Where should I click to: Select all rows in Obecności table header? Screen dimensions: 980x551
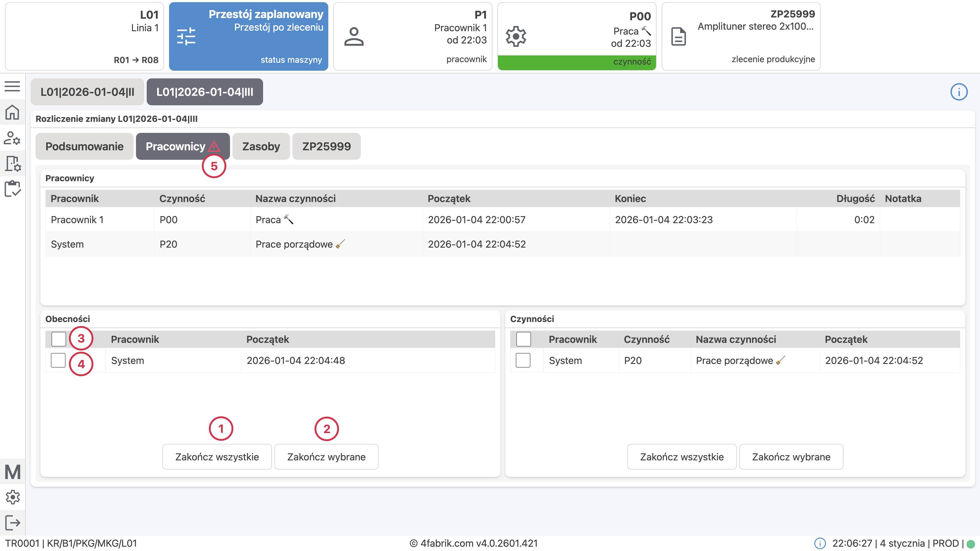coord(58,339)
